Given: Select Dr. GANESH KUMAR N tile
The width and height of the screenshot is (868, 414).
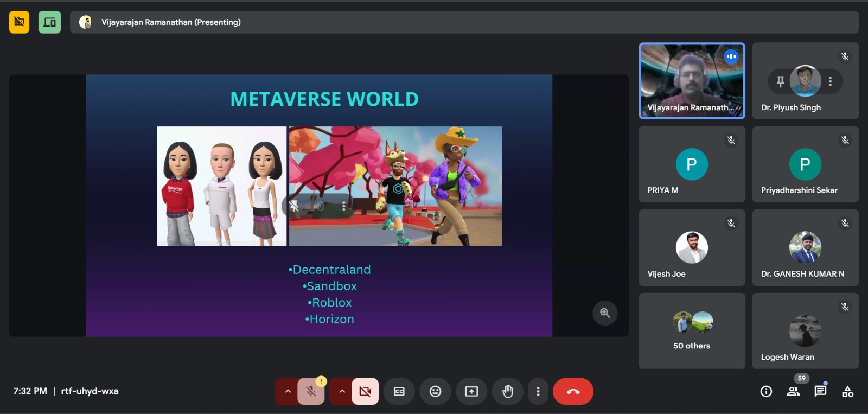Looking at the screenshot, I should coord(805,247).
